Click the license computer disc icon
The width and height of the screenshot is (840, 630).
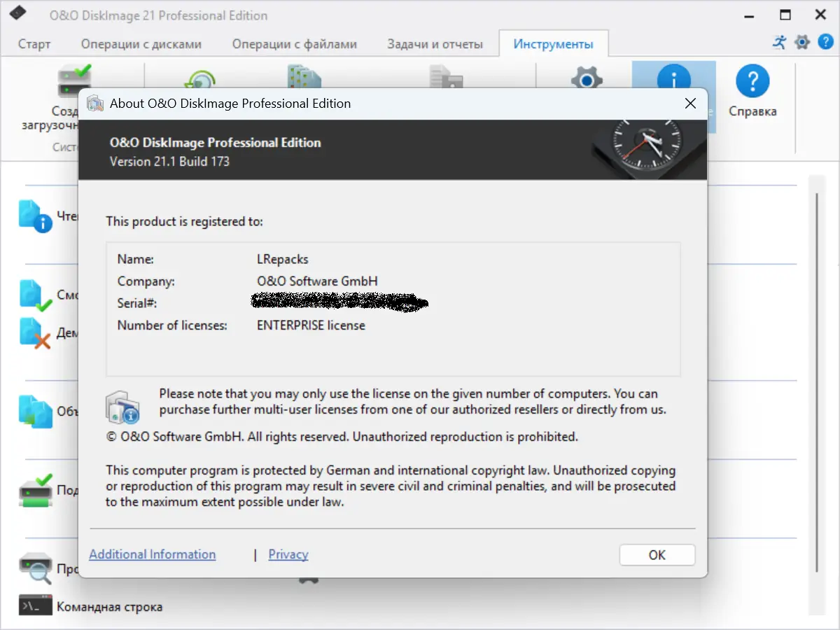pyautogui.click(x=122, y=407)
